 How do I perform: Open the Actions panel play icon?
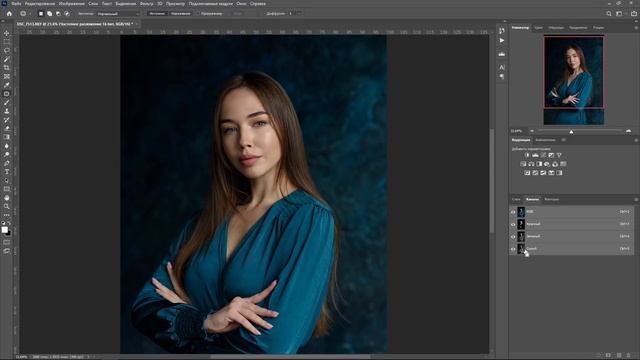[x=502, y=40]
